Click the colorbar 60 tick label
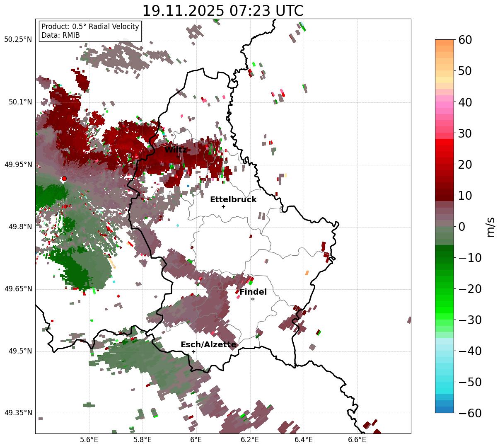Image resolution: width=500 pixels, height=448 pixels. click(465, 40)
